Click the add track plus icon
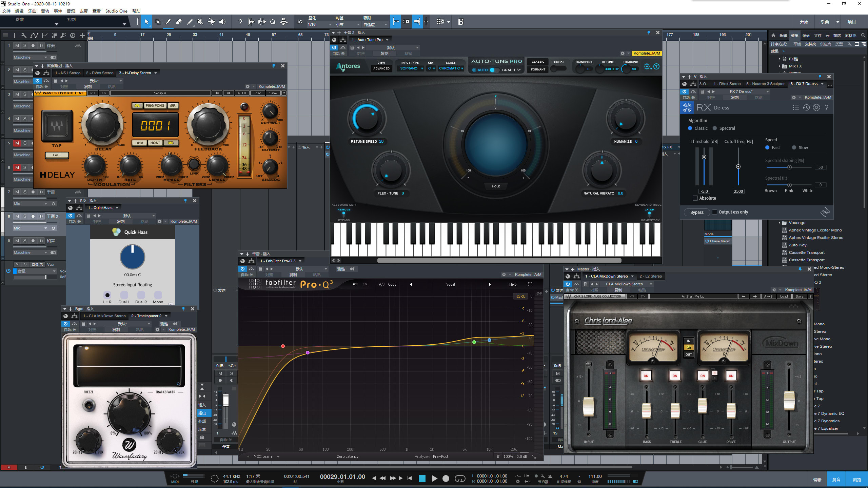This screenshot has width=868, height=488. pos(82,35)
